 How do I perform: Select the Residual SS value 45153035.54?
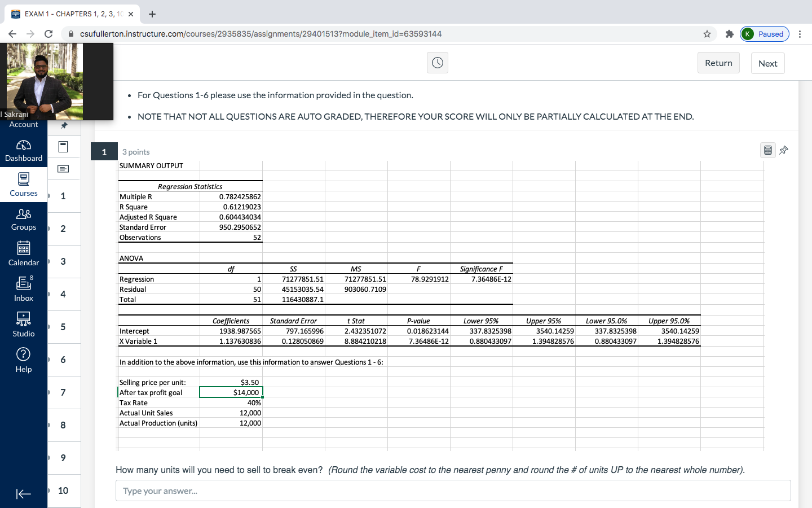click(303, 289)
